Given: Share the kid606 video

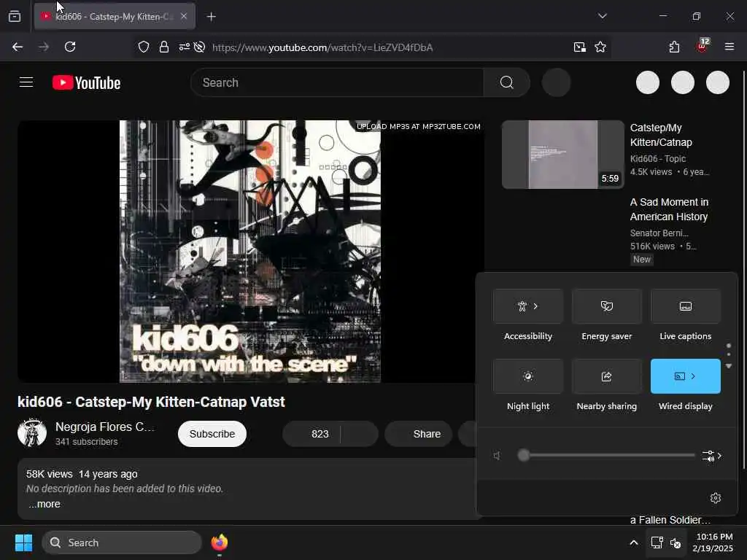Looking at the screenshot, I should tap(418, 434).
